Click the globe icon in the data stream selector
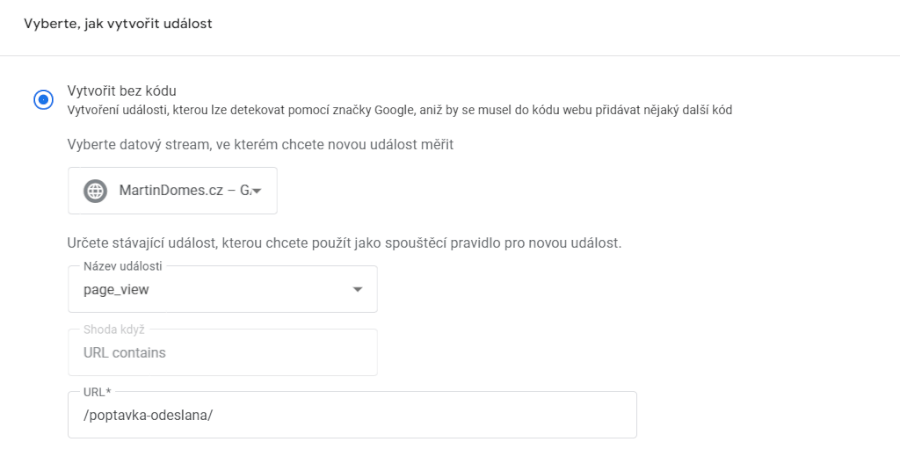The width and height of the screenshot is (900, 449). pos(95,191)
